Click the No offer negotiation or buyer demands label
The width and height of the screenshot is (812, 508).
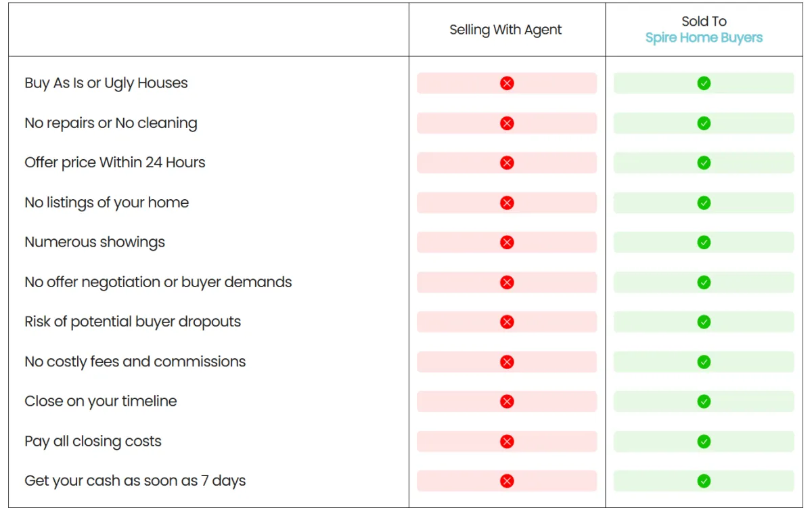pyautogui.click(x=158, y=282)
